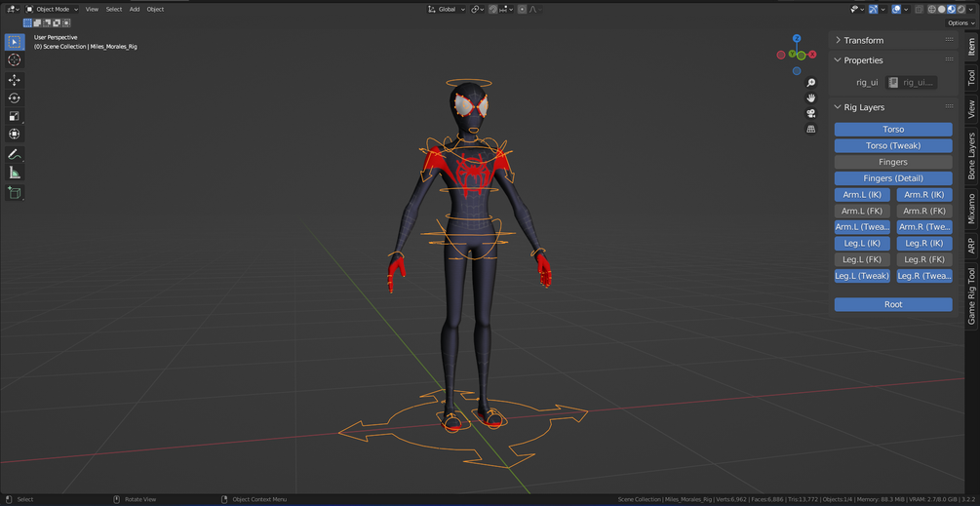
Task: Toggle the Arm.R (FK) layer
Action: pos(924,212)
